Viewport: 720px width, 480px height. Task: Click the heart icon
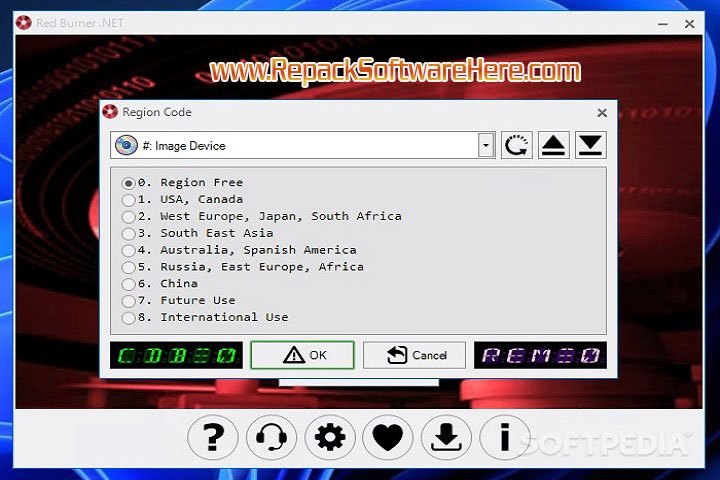(388, 437)
